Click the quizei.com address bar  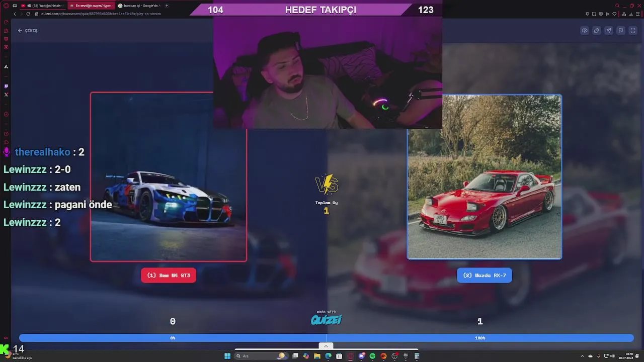101,14
